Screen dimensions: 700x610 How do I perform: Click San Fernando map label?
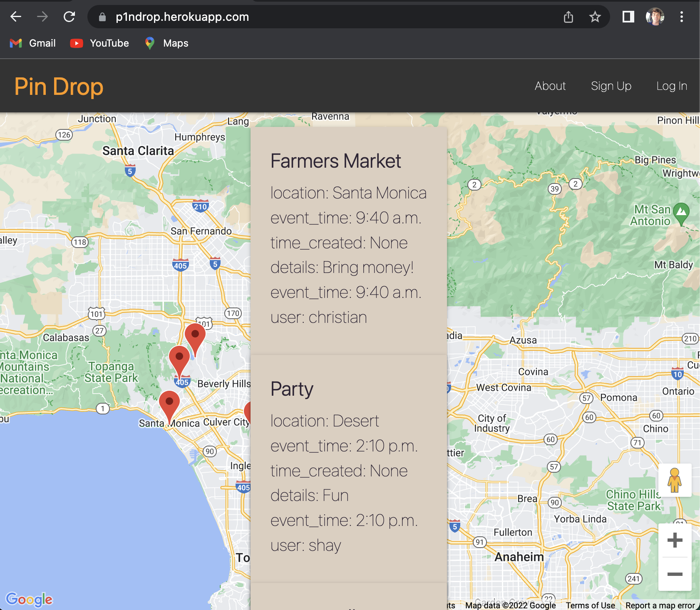coord(201,231)
